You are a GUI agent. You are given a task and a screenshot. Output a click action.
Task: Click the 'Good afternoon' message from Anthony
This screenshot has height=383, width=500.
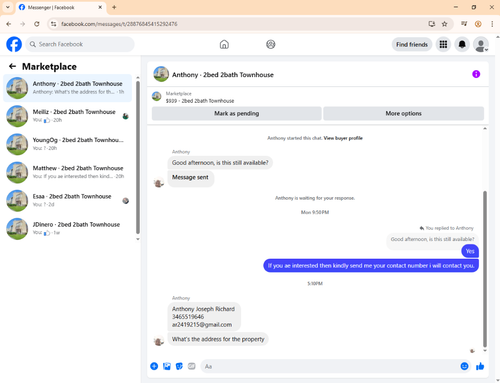point(220,163)
